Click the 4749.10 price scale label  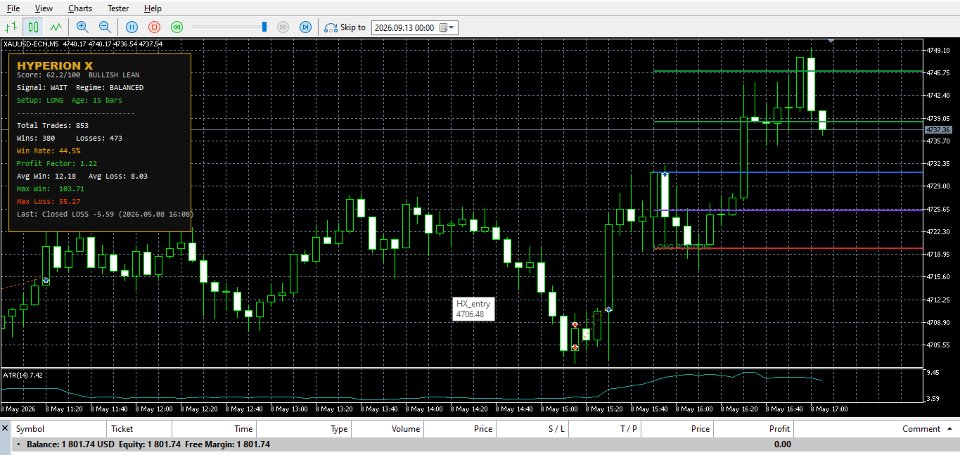[x=937, y=50]
